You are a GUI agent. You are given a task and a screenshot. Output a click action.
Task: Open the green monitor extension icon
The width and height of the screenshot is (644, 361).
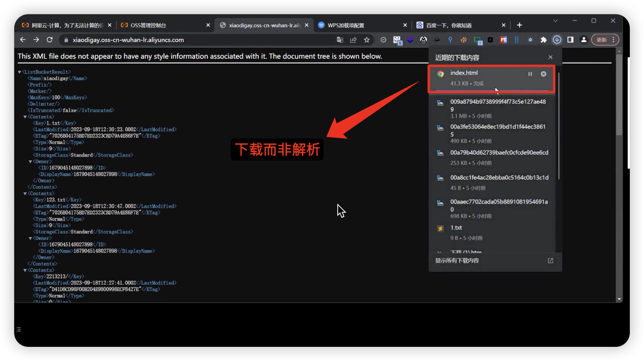477,40
